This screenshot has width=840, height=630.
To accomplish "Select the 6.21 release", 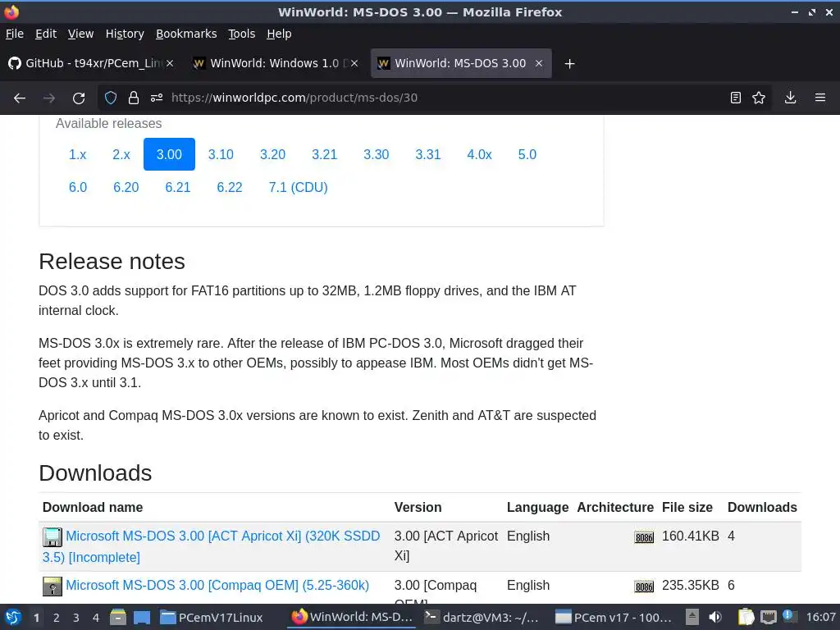I will tap(178, 187).
